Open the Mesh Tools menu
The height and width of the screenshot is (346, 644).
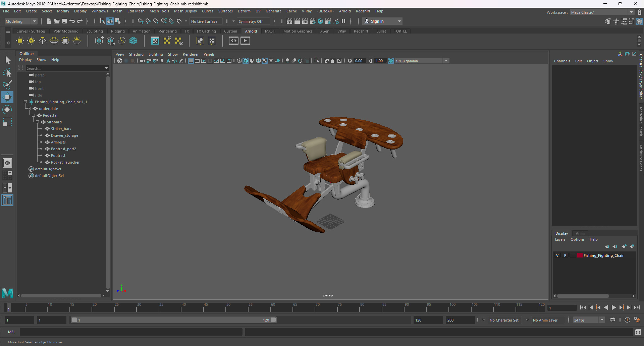pyautogui.click(x=159, y=11)
